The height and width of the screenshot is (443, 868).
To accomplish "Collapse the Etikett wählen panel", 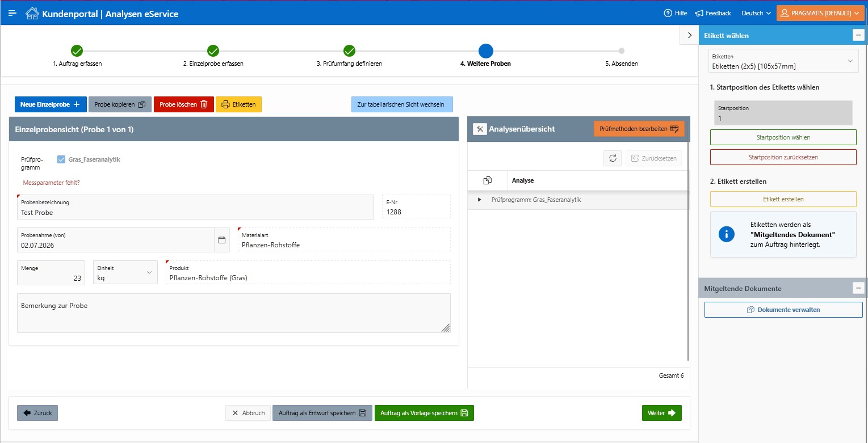I will point(858,35).
